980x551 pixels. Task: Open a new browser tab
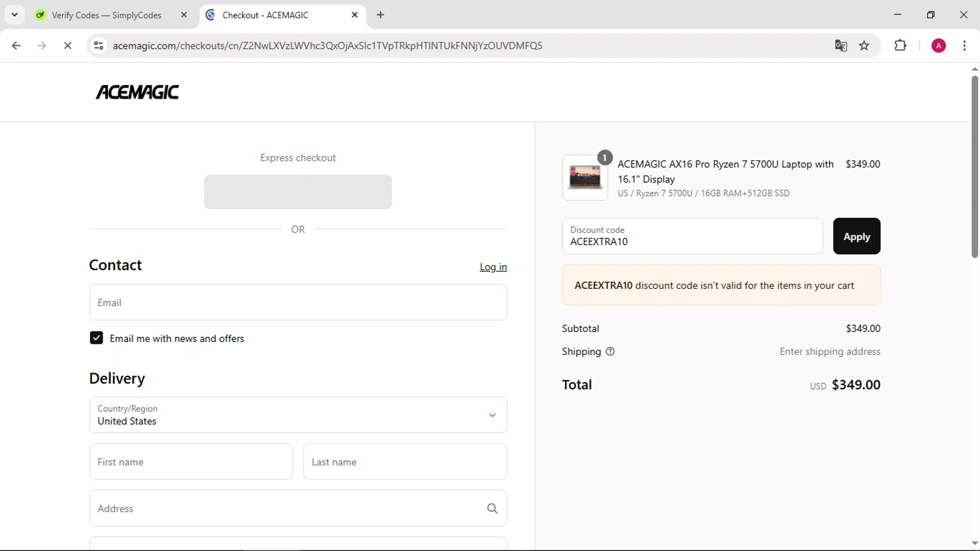[x=380, y=15]
